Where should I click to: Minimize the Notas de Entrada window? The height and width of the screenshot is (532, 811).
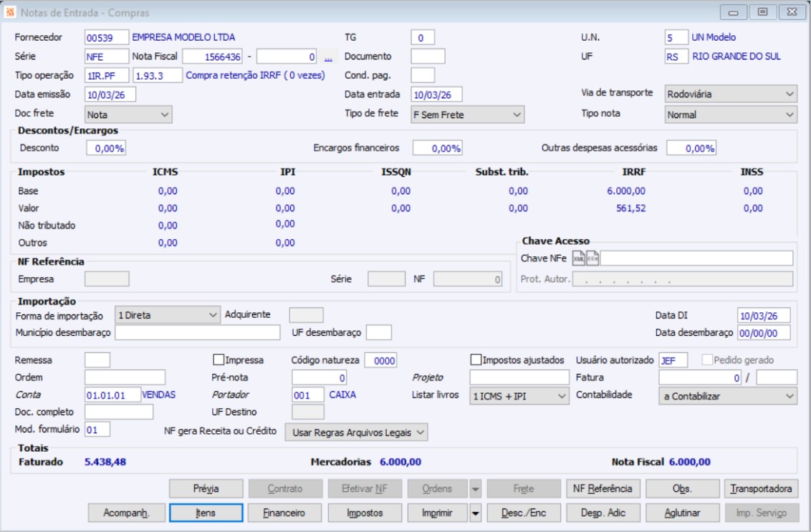(x=735, y=12)
